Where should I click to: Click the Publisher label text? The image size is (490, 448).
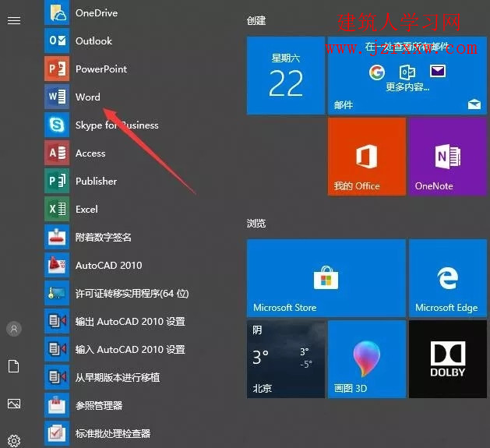pyautogui.click(x=97, y=182)
